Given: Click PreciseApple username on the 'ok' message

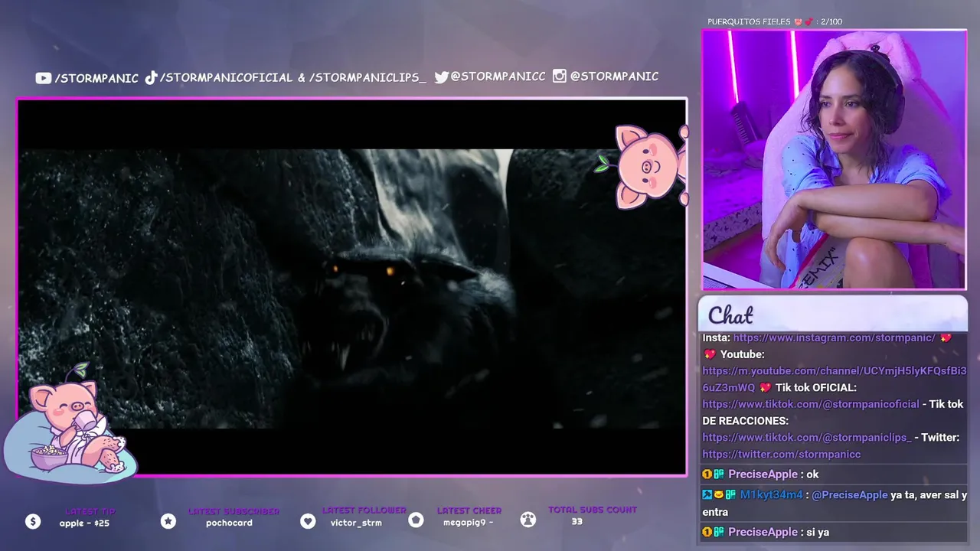Looking at the screenshot, I should pos(763,474).
